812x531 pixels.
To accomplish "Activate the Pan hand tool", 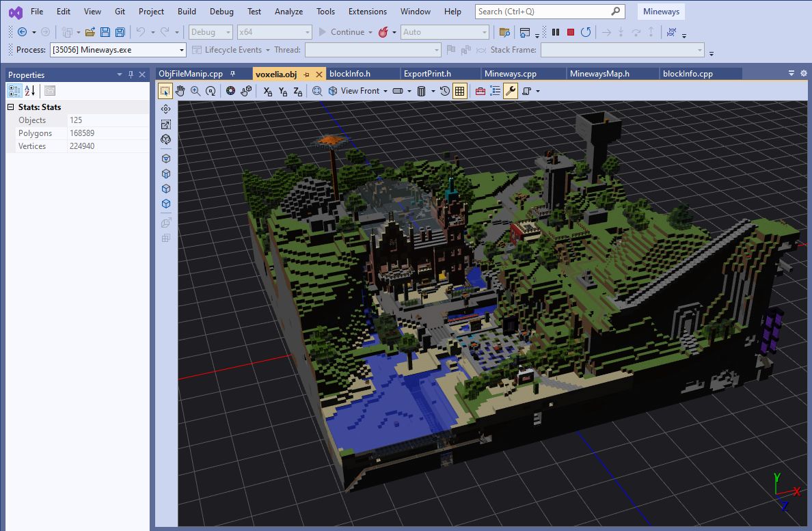I will coord(180,91).
